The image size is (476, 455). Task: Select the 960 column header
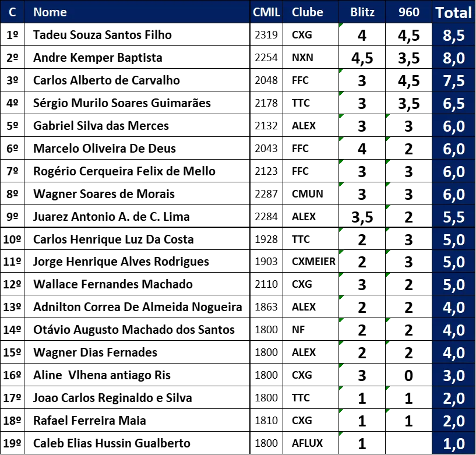(409, 12)
